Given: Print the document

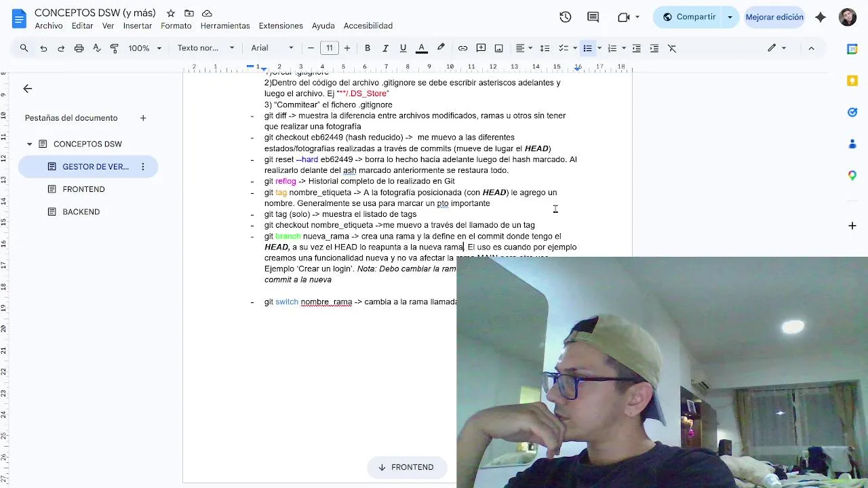Looking at the screenshot, I should coord(79,48).
